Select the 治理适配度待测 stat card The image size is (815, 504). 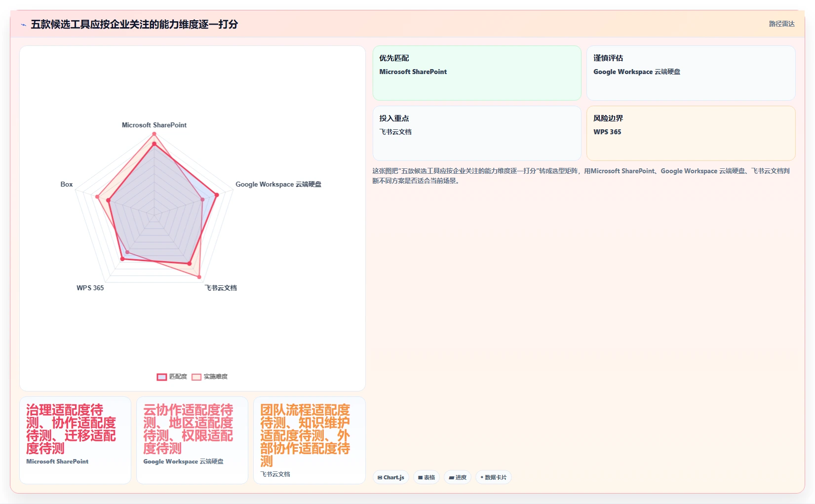pos(75,440)
